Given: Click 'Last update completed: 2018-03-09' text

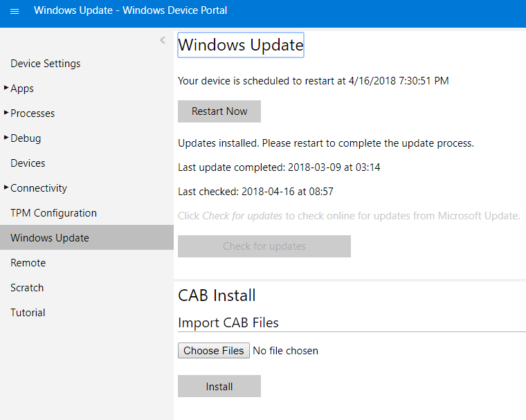Looking at the screenshot, I should [279, 167].
